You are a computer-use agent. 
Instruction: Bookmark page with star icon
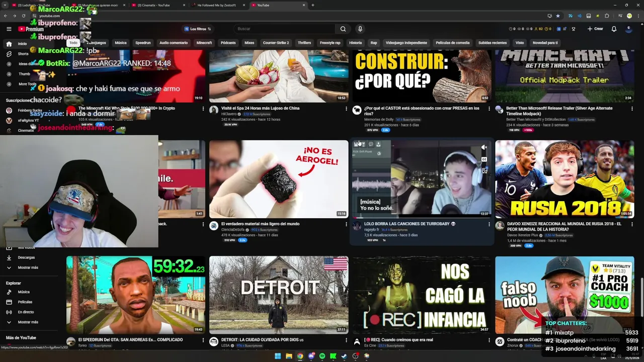click(557, 16)
